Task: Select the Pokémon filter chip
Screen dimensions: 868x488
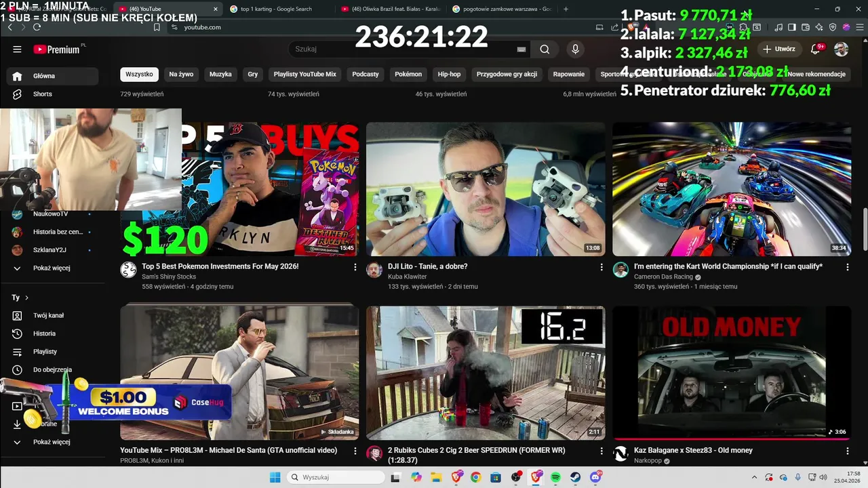Action: point(408,74)
